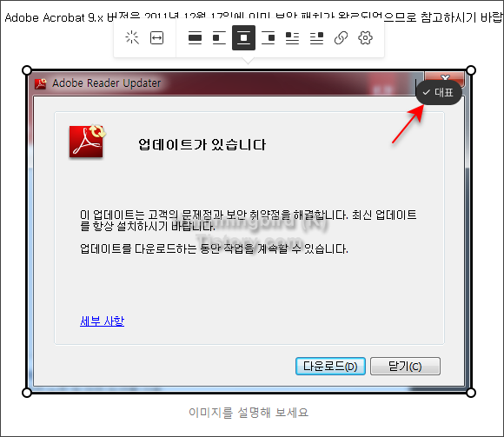Click the Adobe Reader Updater title text

pyautogui.click(x=106, y=83)
